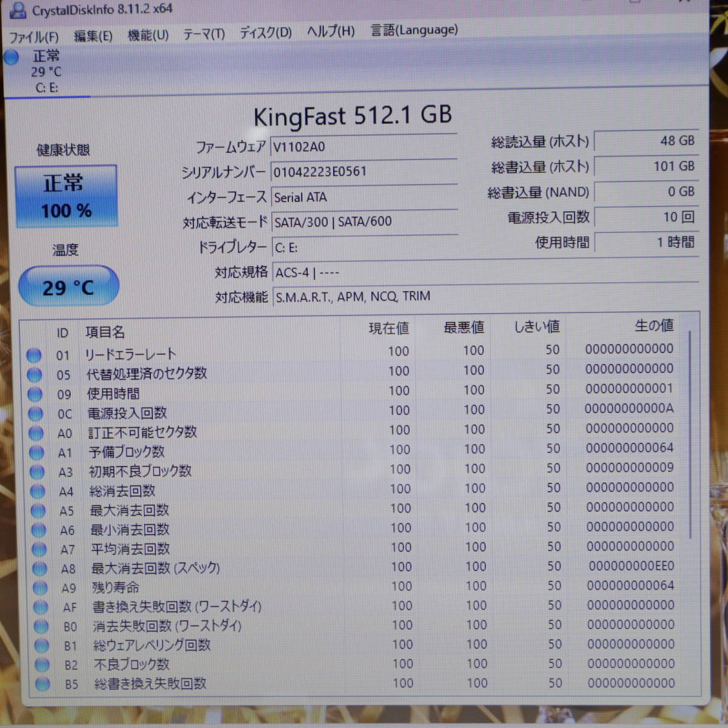Image resolution: width=728 pixels, height=728 pixels.
Task: Click the 対応規格 field ACS-4
Action: tap(486, 272)
